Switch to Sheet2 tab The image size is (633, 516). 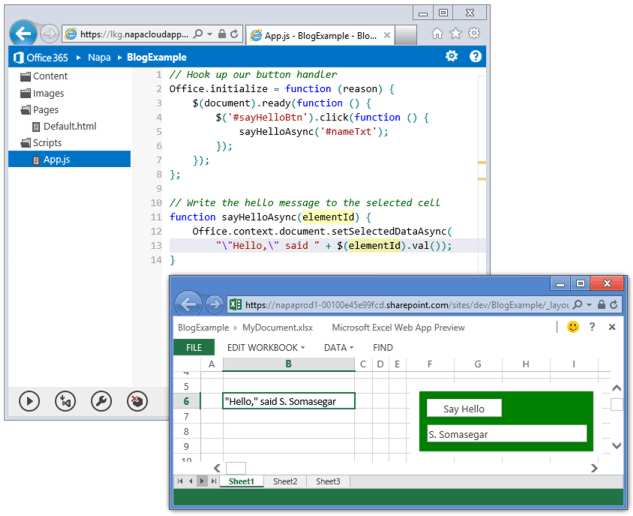[x=285, y=481]
